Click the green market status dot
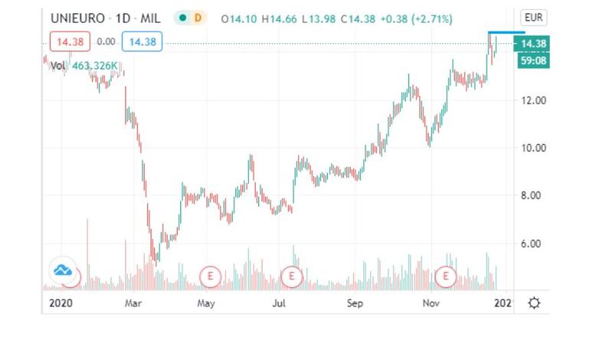Screen dimensions: 613x364 [182, 18]
